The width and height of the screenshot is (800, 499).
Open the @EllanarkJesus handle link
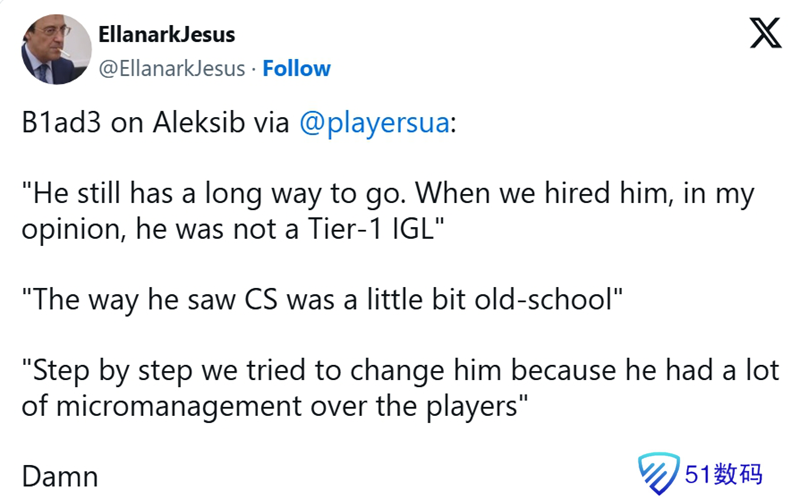click(170, 68)
